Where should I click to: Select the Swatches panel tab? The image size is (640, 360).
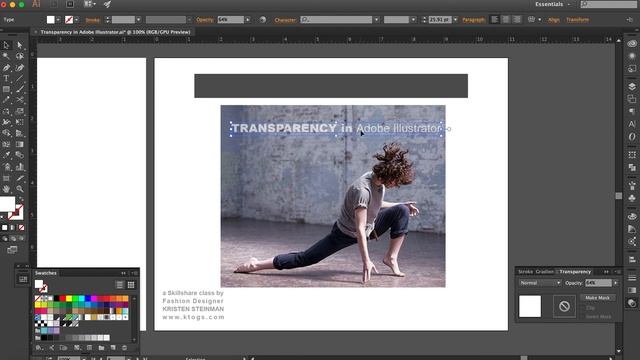(46, 273)
